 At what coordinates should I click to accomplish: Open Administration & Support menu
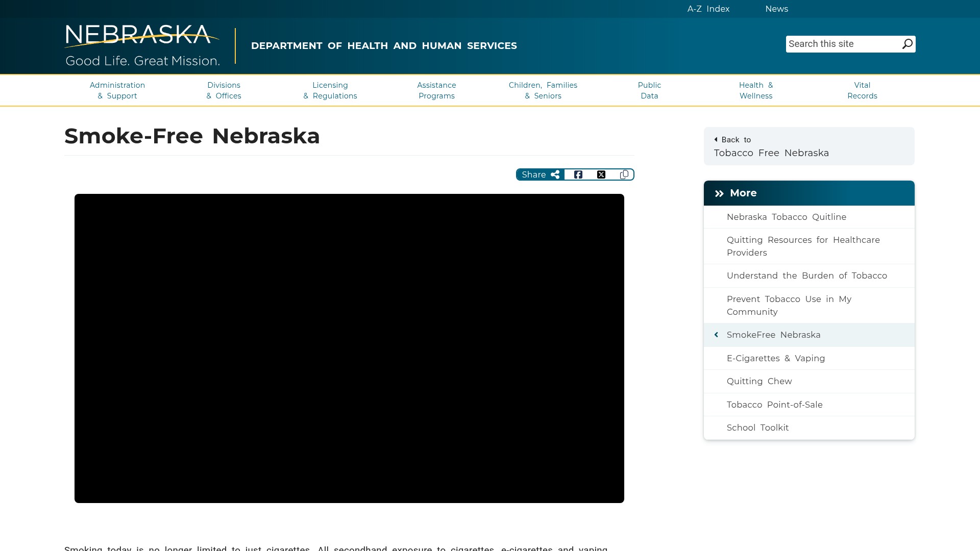click(x=117, y=90)
